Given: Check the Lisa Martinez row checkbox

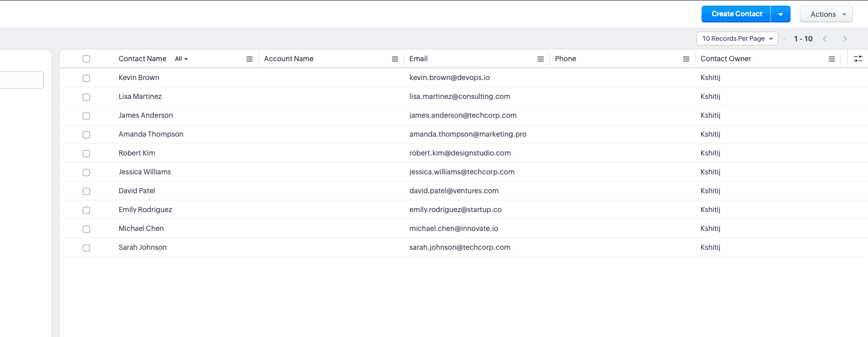Looking at the screenshot, I should click(x=86, y=97).
